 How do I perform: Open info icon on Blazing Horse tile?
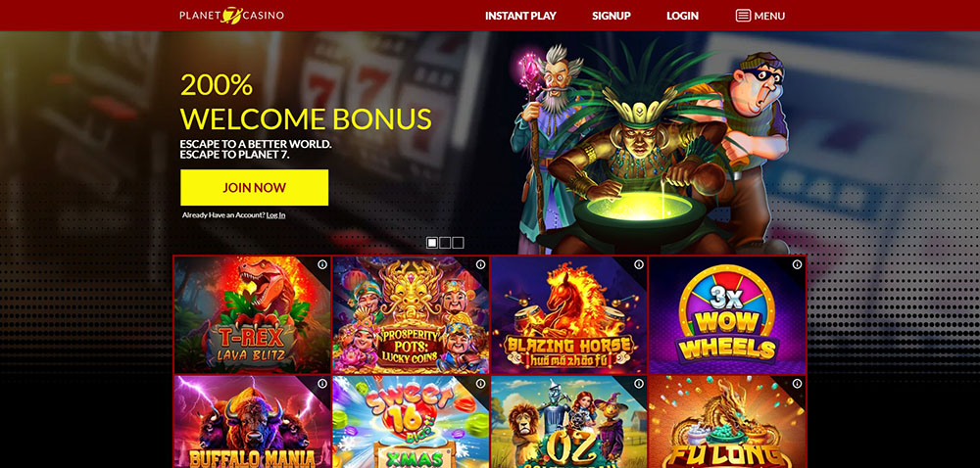click(639, 264)
